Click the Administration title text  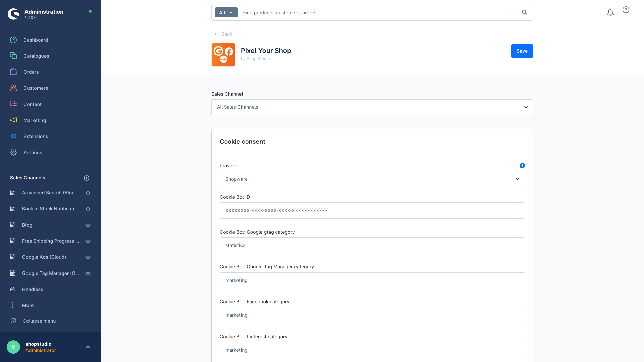[x=44, y=12]
